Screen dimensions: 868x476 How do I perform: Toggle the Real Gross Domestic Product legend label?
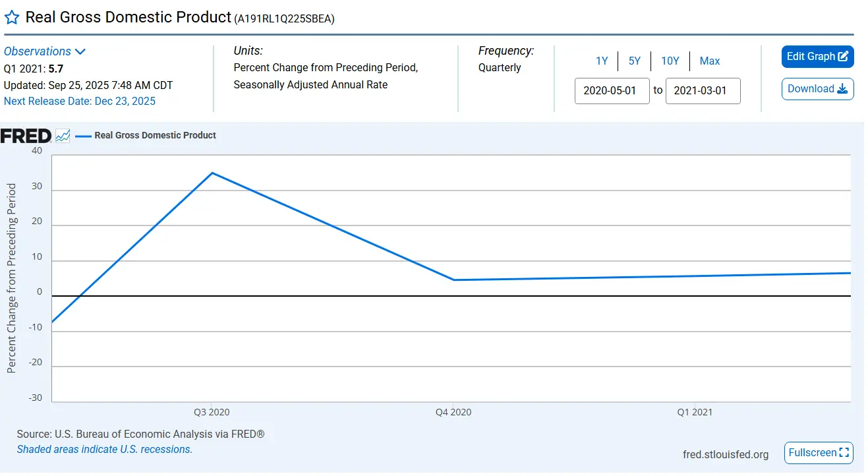coord(155,136)
